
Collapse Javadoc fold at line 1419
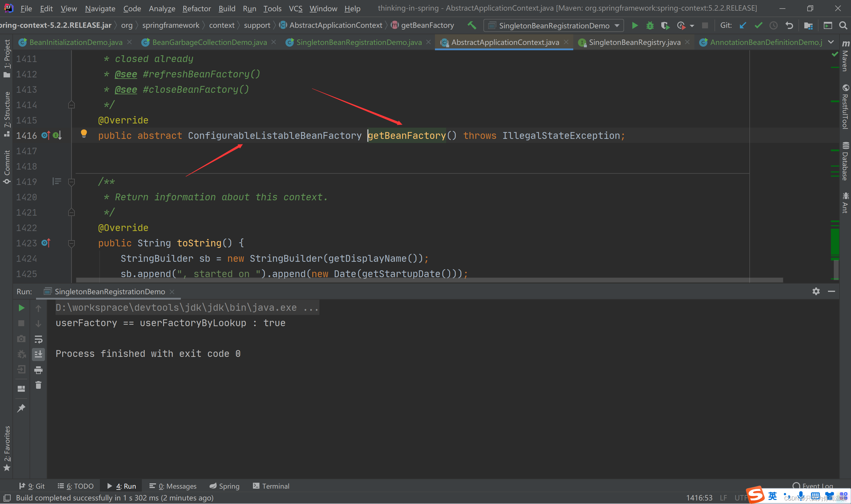[71, 182]
